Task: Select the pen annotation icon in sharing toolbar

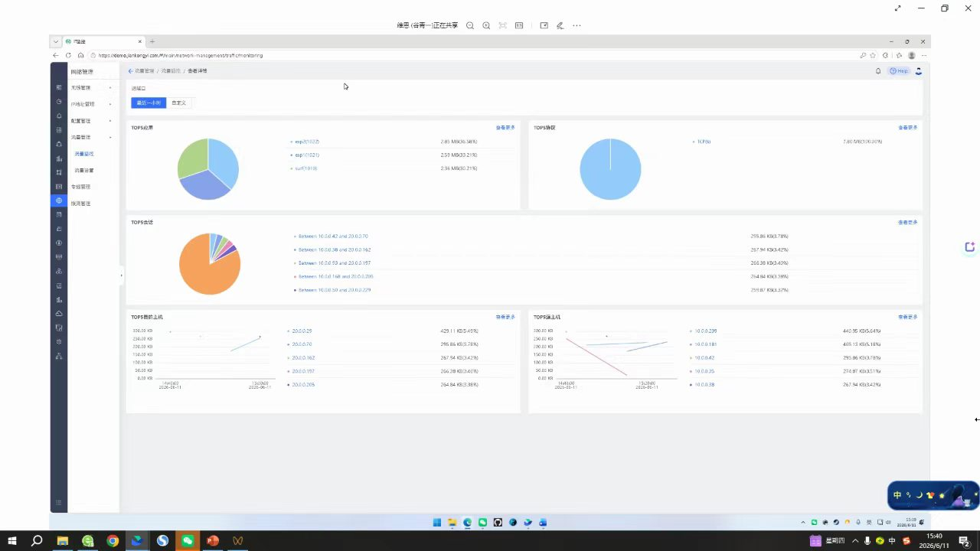Action: pos(560,25)
